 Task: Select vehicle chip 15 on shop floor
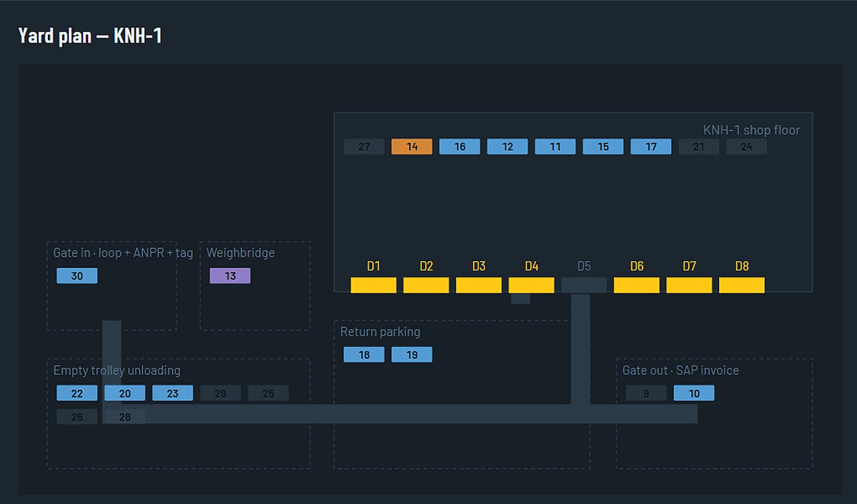coord(604,146)
